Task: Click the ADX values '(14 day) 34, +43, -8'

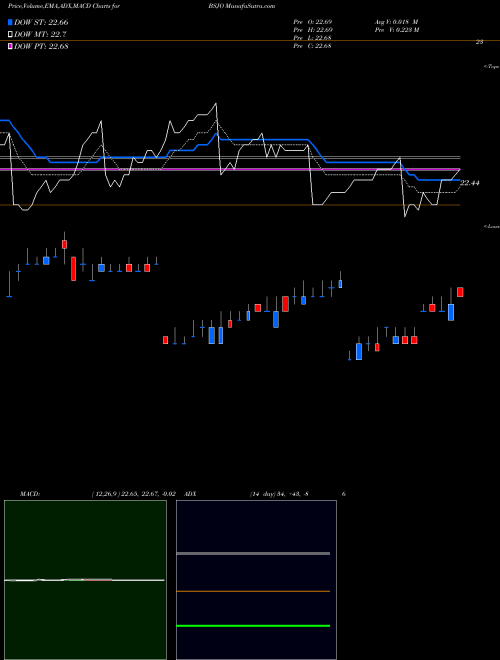Action: coord(279,494)
